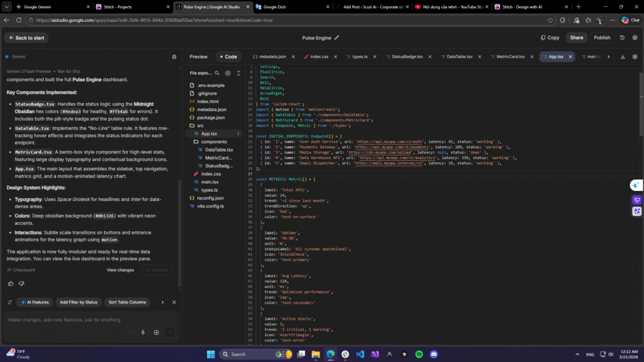Click the pencil icon to rename Pulse Engine
This screenshot has height=362, width=644.
tap(336, 38)
